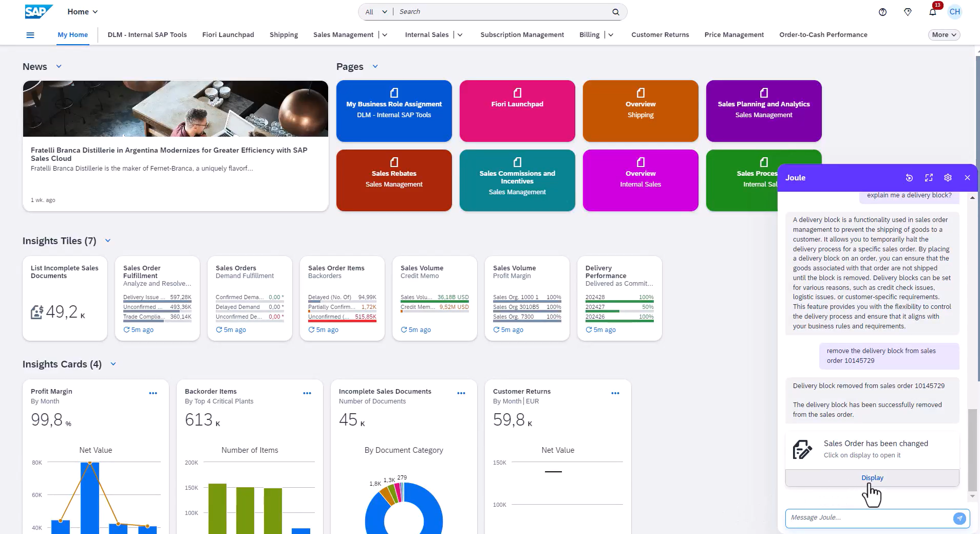Collapse Insights Cards section chevron

(113, 364)
